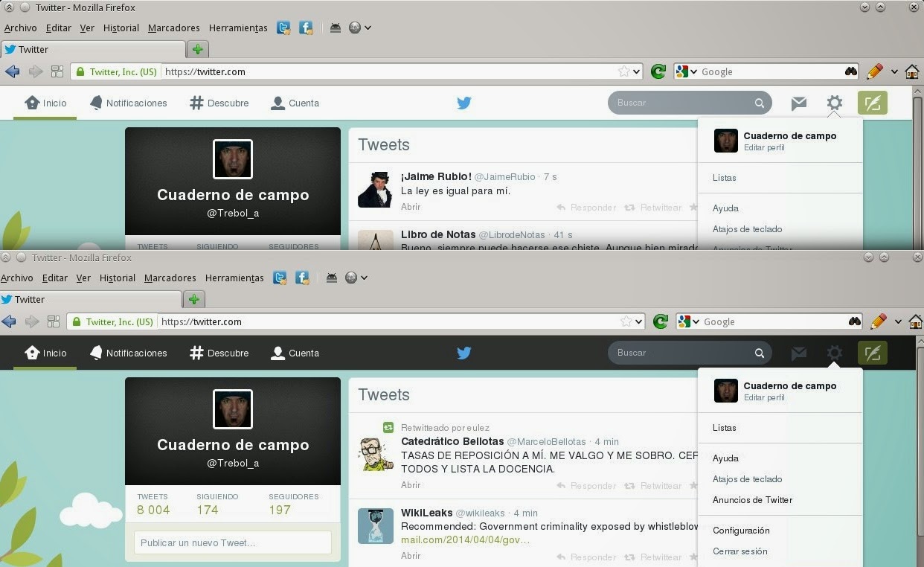Bookmark star in top window URL bar

pos(624,71)
